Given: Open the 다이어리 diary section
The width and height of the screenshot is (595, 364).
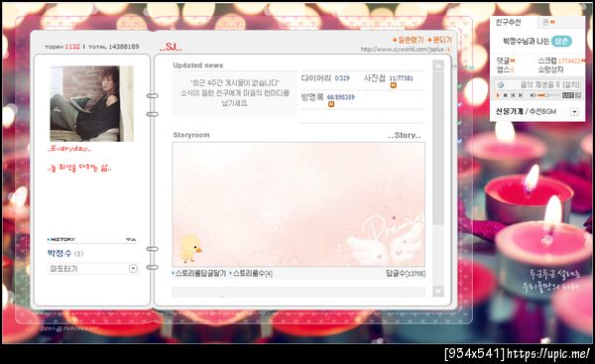Looking at the screenshot, I should [x=316, y=78].
